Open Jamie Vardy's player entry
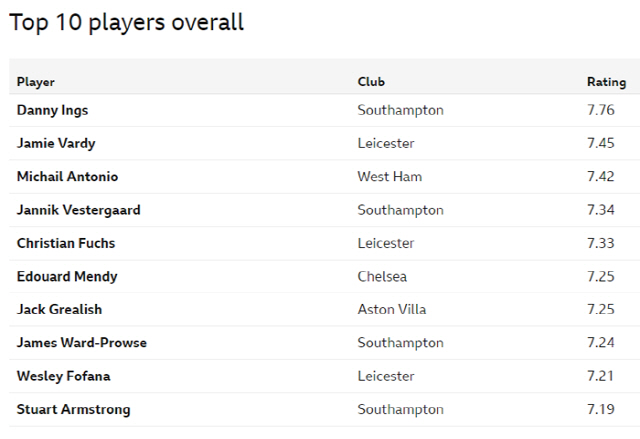Screen dimensions: 640x439 click(x=56, y=143)
